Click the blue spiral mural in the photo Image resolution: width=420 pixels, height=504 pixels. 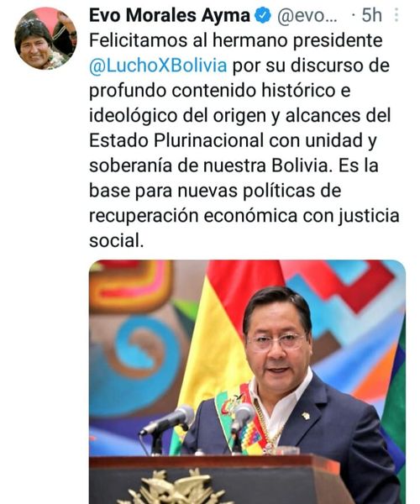pyautogui.click(x=144, y=347)
